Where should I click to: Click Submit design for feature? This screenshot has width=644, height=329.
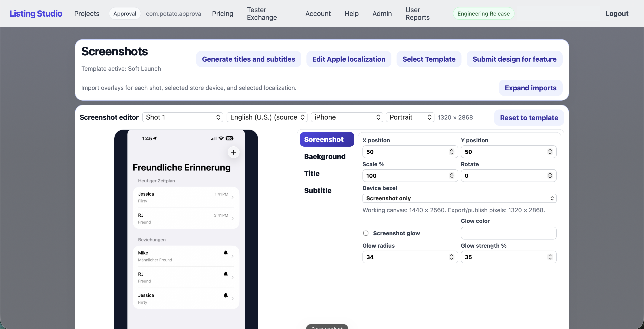coord(514,59)
